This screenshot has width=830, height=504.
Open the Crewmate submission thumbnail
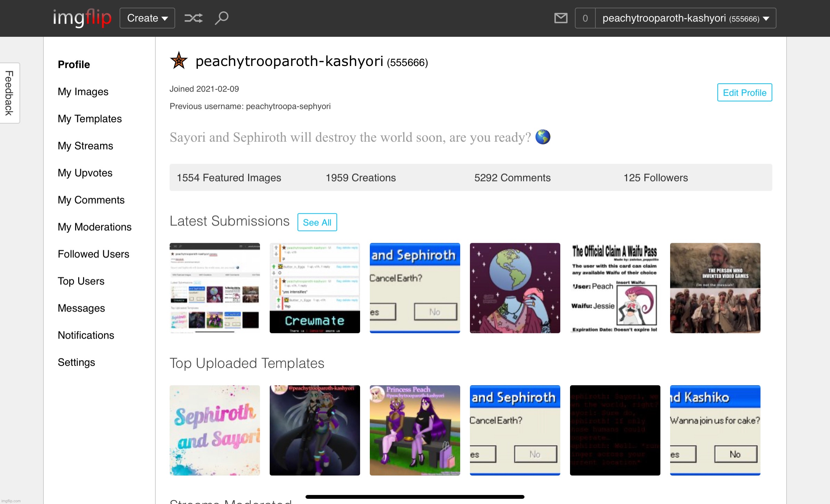coord(315,288)
